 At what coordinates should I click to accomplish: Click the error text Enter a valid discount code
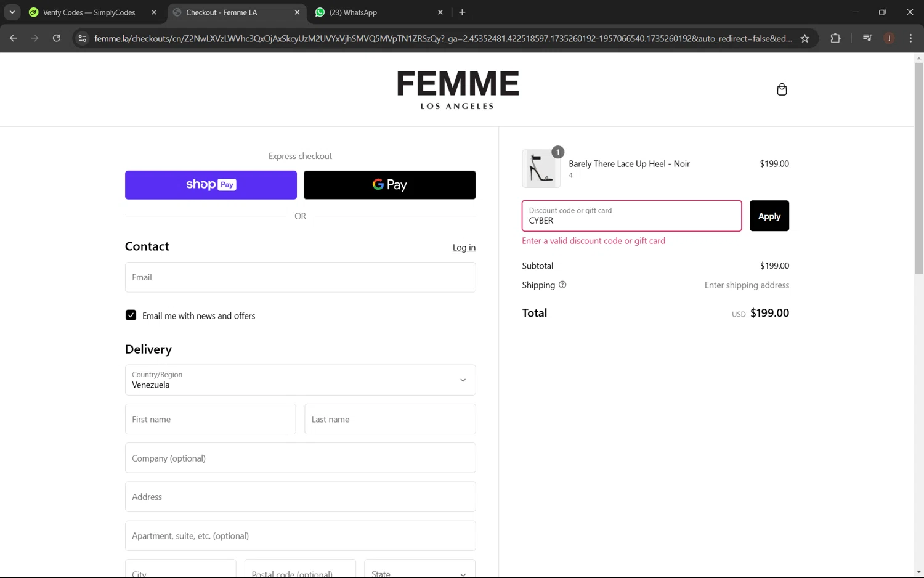pyautogui.click(x=593, y=241)
